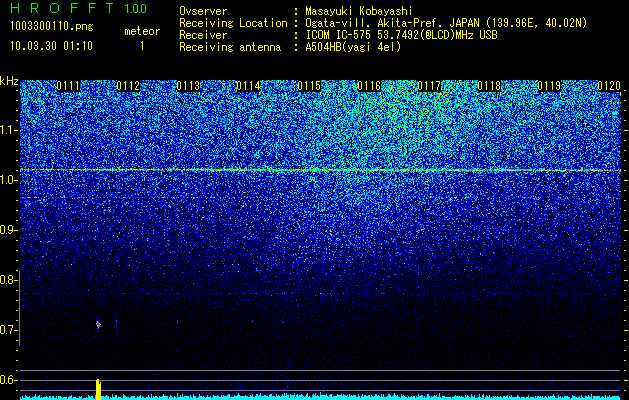Click the Receiving antenna label
629x400 pixels.
click(230, 47)
